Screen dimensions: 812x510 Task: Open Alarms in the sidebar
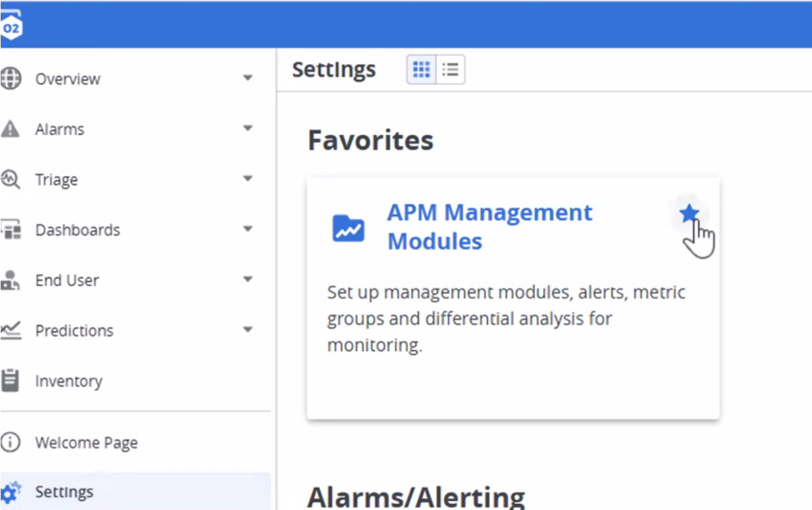coord(60,130)
